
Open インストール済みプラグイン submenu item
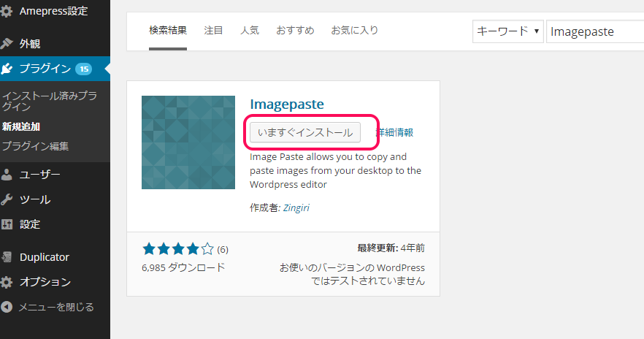click(49, 101)
